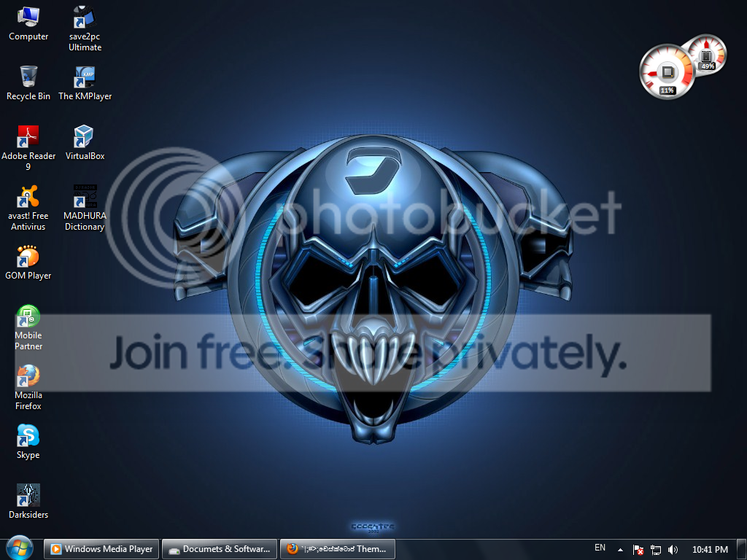Open MADHURA Dictionary shortcut
The image size is (747, 560).
tap(85, 208)
